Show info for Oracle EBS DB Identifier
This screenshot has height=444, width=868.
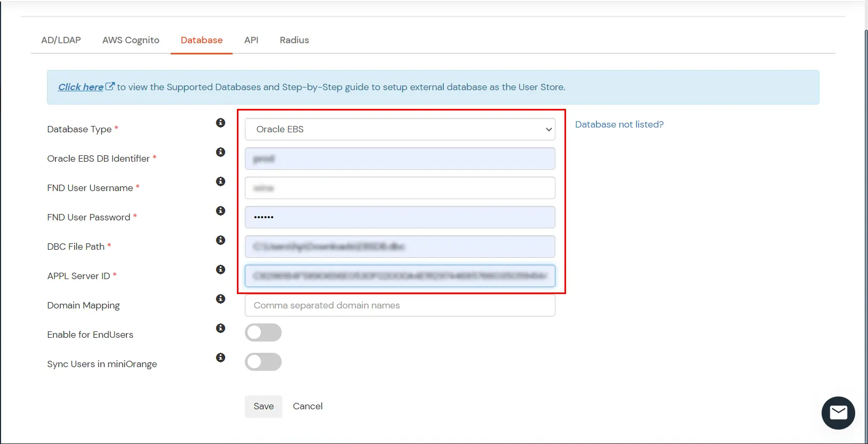pyautogui.click(x=220, y=152)
